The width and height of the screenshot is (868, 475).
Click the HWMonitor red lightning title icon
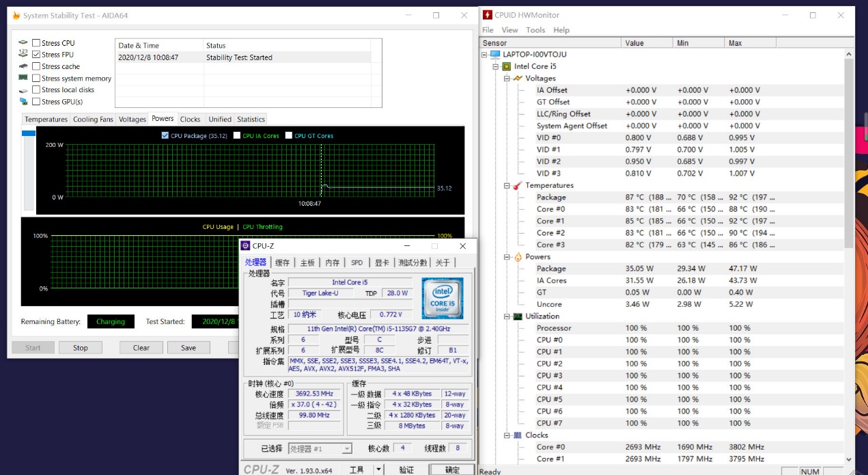[487, 15]
